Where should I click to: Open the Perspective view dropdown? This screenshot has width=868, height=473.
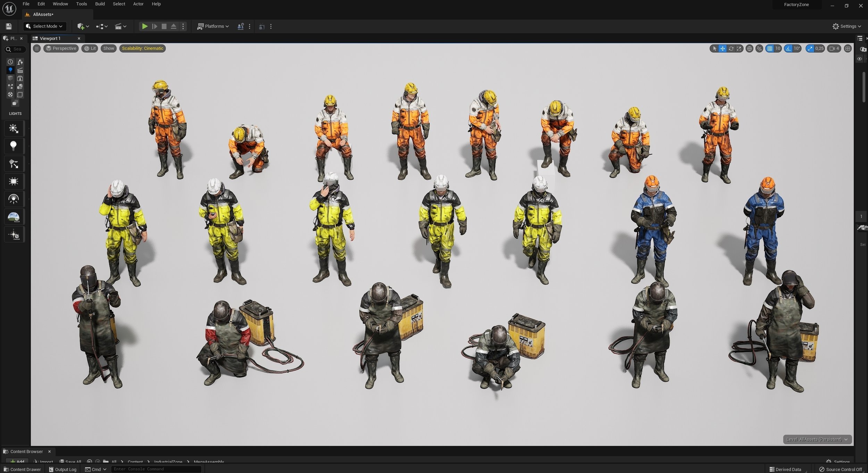click(61, 49)
